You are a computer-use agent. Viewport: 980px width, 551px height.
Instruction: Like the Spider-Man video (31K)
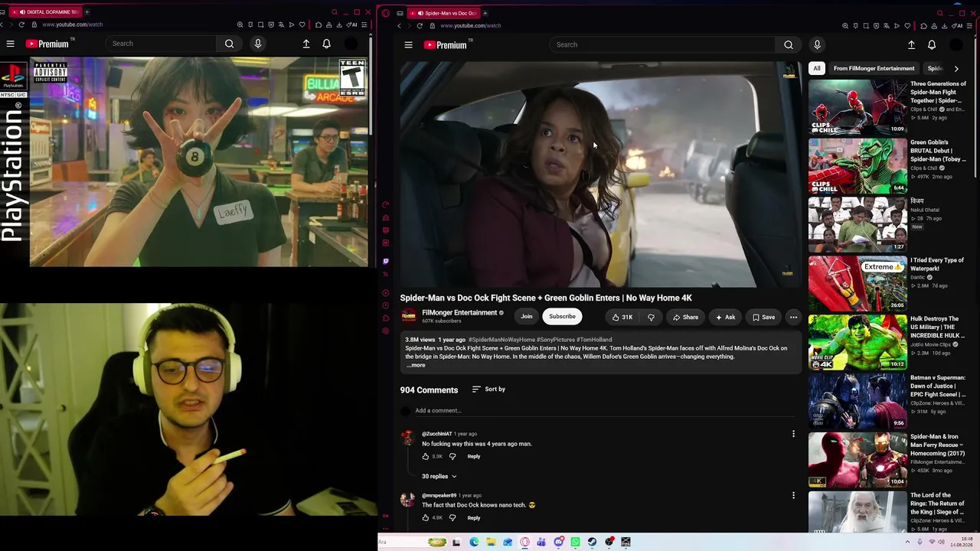point(621,317)
